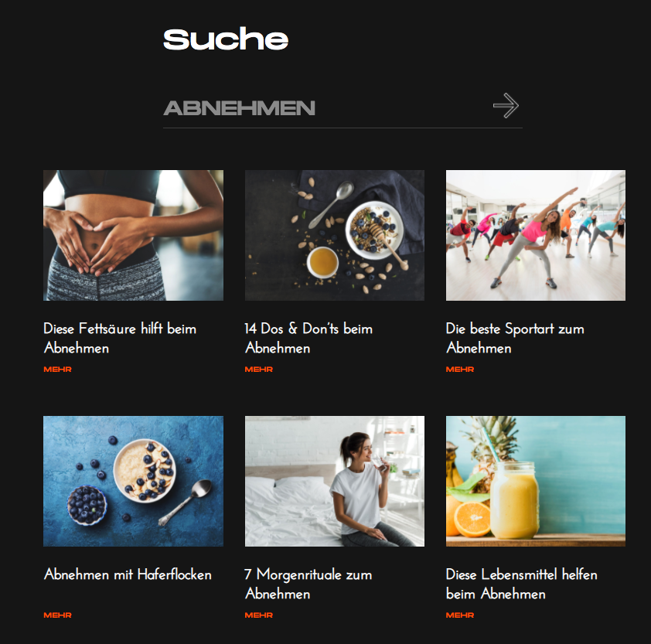Click MEHR under the Fettsäure article
The image size is (651, 644).
coord(58,369)
